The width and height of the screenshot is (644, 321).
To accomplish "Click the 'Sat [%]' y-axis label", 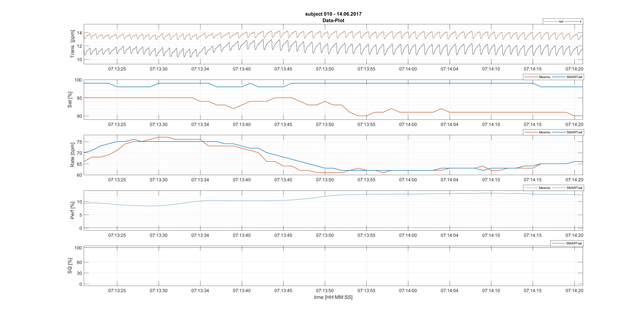I will coord(70,100).
